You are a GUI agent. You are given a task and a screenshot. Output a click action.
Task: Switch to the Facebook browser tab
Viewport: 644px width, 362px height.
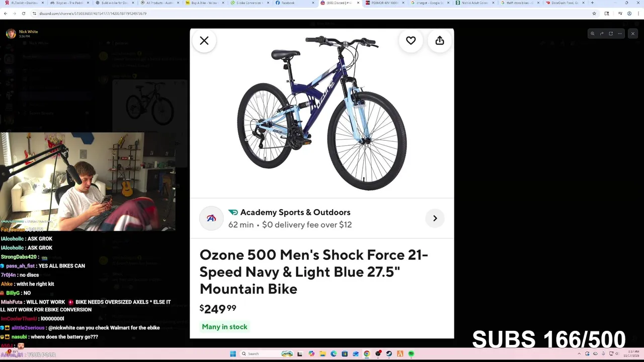[x=288, y=3]
